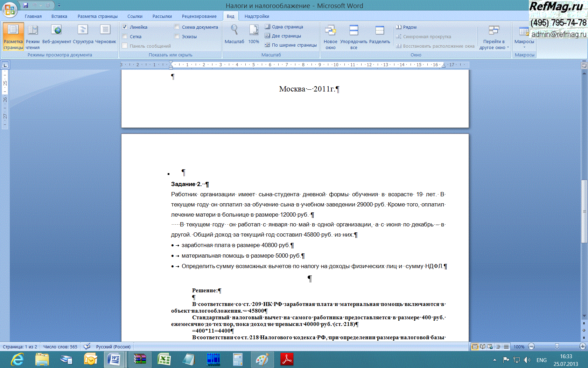The image size is (588, 368).
Task: Enable the Схема документа checkbox
Action: [177, 27]
